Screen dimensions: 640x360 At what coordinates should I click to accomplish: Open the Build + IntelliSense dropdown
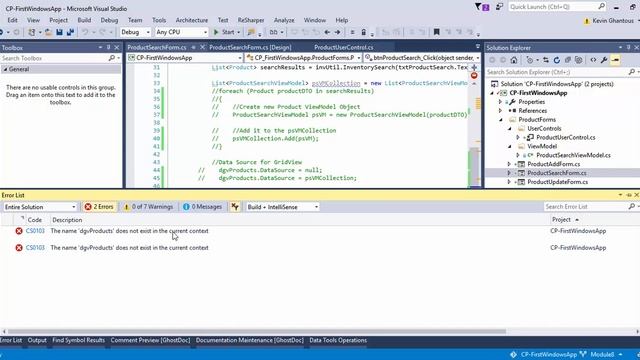click(x=283, y=207)
